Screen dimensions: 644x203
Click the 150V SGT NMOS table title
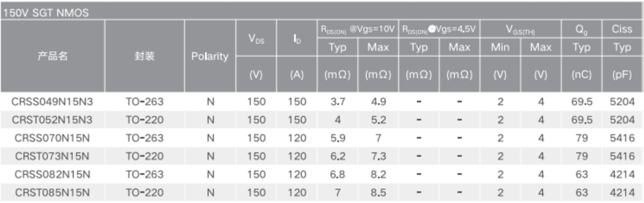point(46,13)
